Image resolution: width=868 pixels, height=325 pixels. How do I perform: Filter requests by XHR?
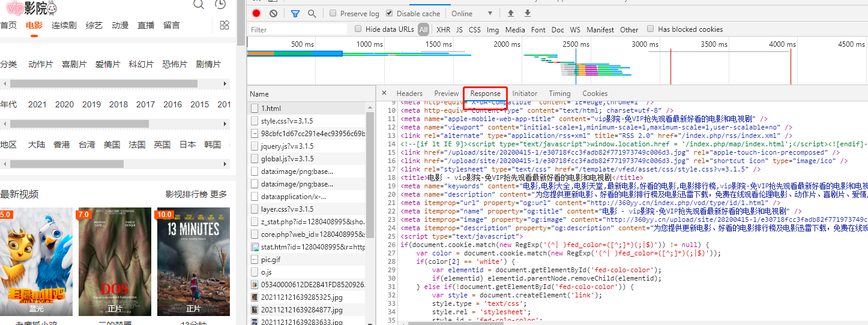[x=444, y=29]
